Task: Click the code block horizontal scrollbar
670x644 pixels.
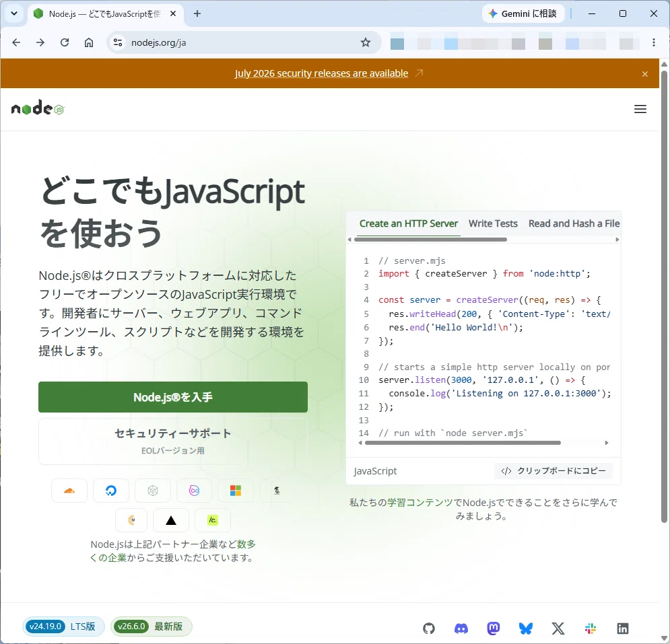Action: point(463,443)
